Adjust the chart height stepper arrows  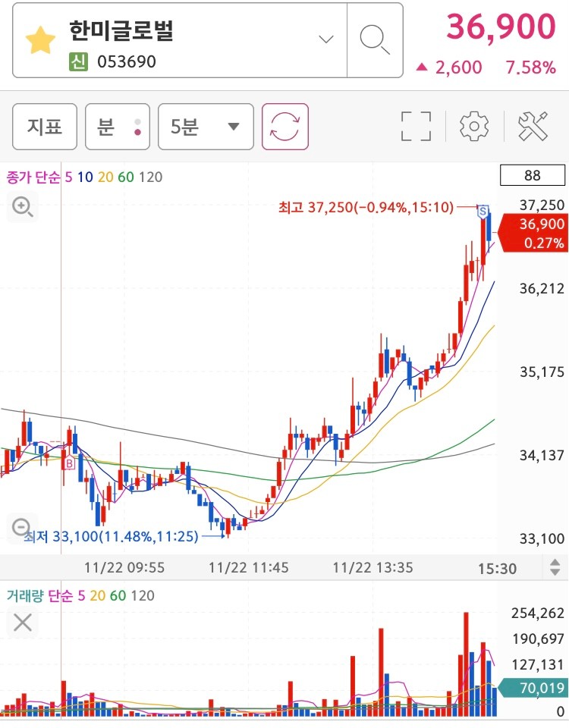(x=555, y=567)
